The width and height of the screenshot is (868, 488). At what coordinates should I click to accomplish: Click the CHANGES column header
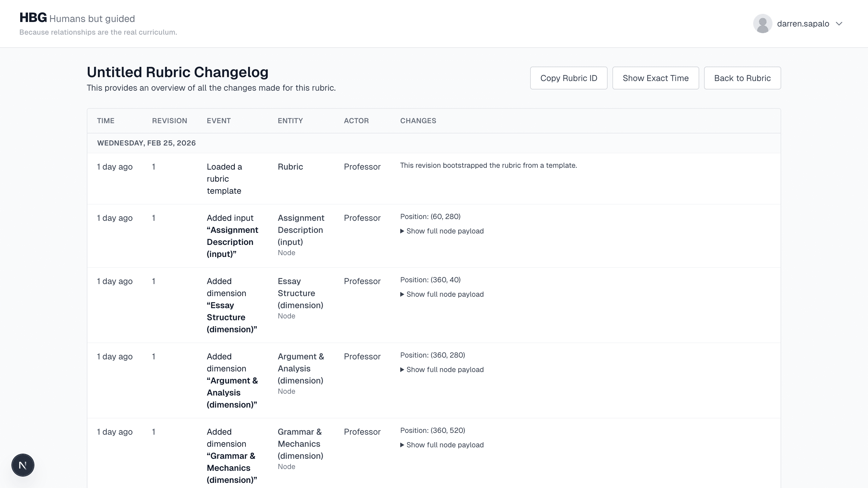(x=418, y=120)
